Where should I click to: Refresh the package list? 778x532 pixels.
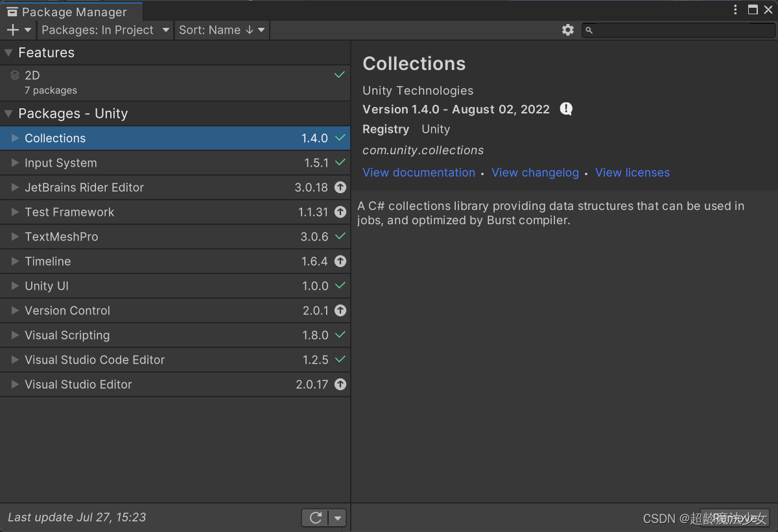(316, 518)
